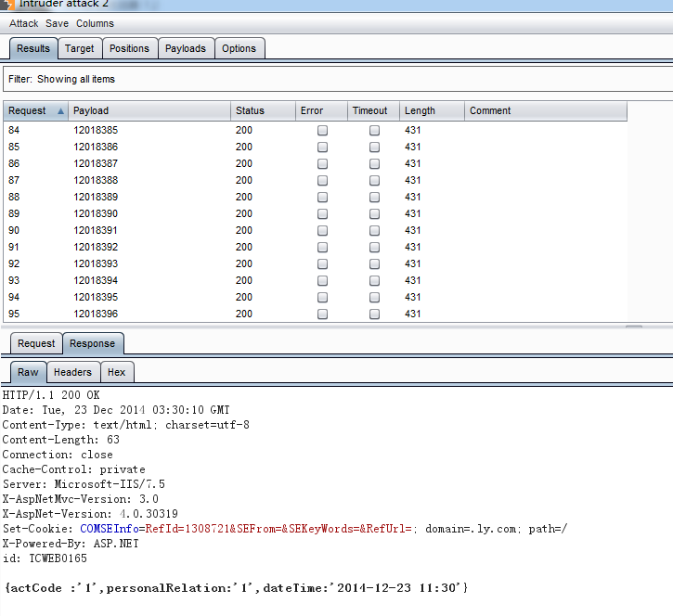Click the 'Content-Length: 63' header line
Screen dimensions: 673x616
(61, 440)
